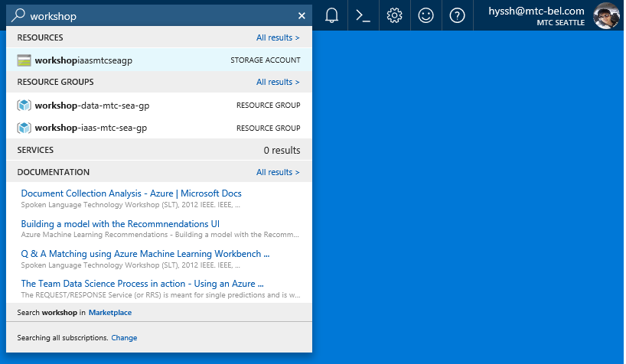Launch Cloud Shell from the header

coord(363,15)
